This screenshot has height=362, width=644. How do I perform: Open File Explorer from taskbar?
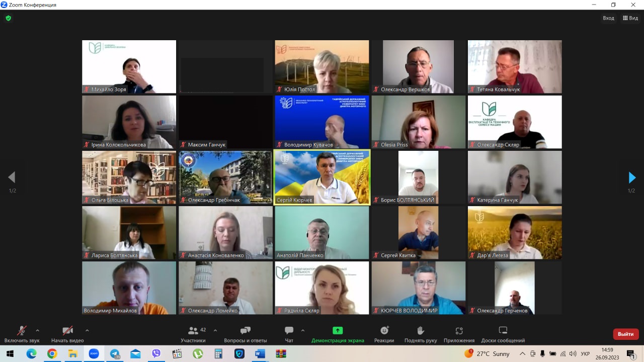[72, 353]
